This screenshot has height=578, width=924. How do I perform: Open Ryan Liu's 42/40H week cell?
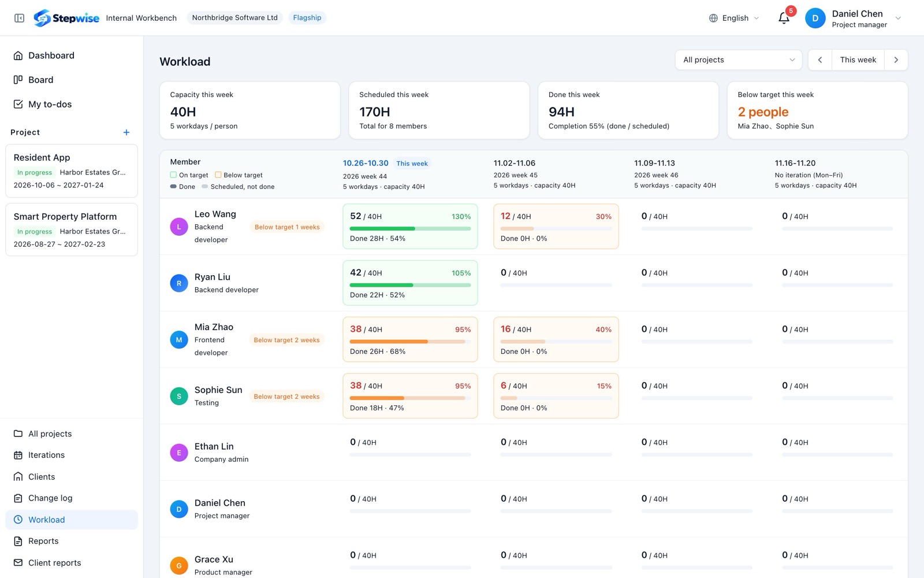[x=410, y=283]
